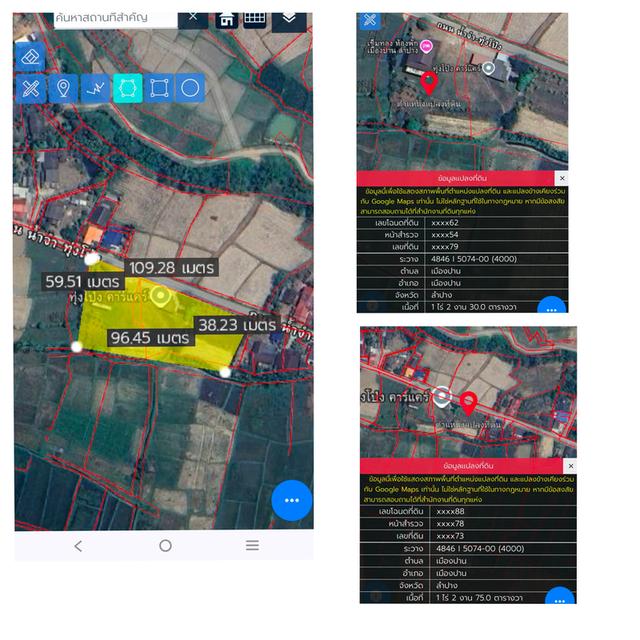Select the eraser tool on the map
The height and width of the screenshot is (640, 640).
(30, 56)
